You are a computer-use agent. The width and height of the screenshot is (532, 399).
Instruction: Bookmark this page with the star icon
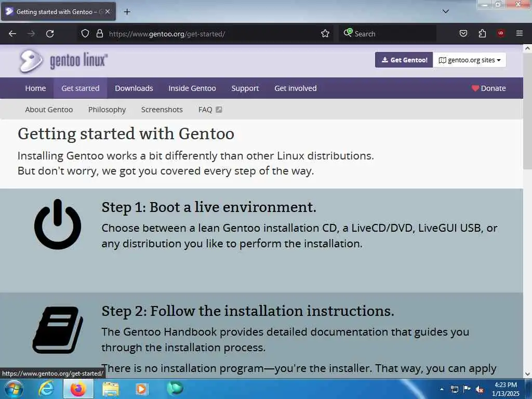tap(325, 33)
